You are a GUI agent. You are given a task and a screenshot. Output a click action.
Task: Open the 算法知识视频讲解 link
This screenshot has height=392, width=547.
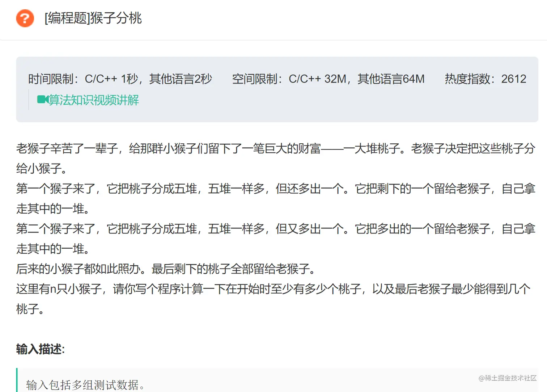coord(94,100)
